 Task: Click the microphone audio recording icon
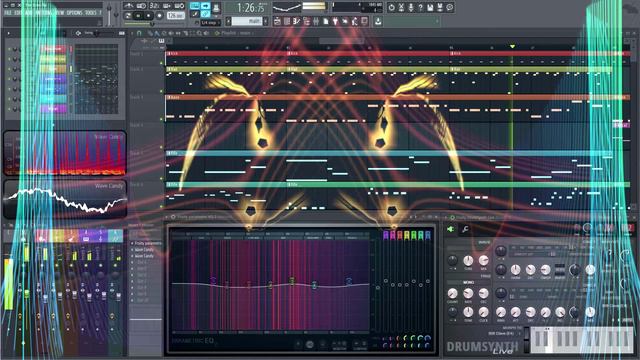(x=411, y=7)
